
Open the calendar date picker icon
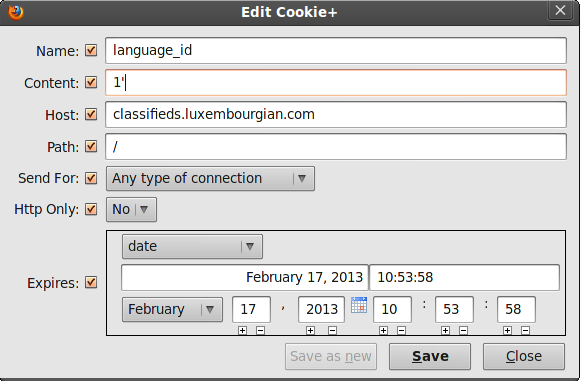359,305
